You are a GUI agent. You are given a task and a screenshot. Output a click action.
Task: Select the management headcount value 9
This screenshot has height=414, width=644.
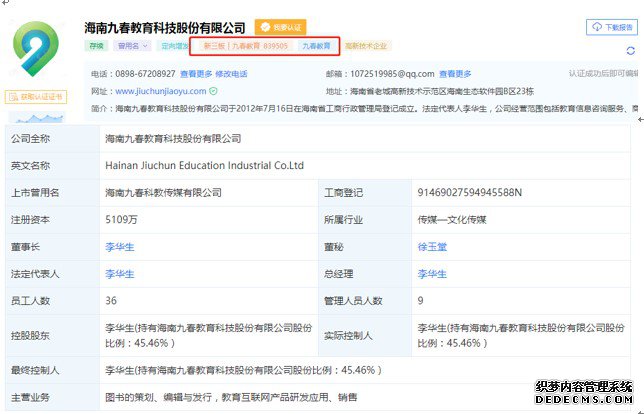tap(420, 301)
